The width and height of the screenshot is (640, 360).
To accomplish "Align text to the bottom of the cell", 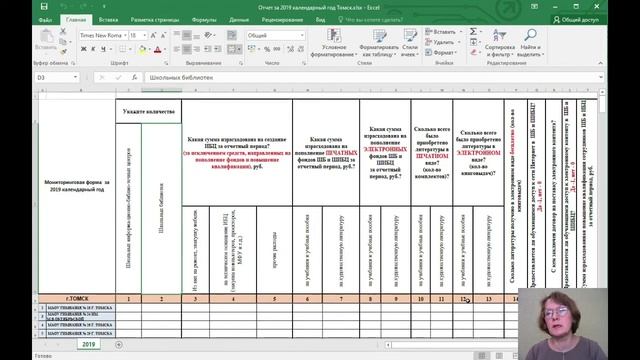I will coord(196,36).
